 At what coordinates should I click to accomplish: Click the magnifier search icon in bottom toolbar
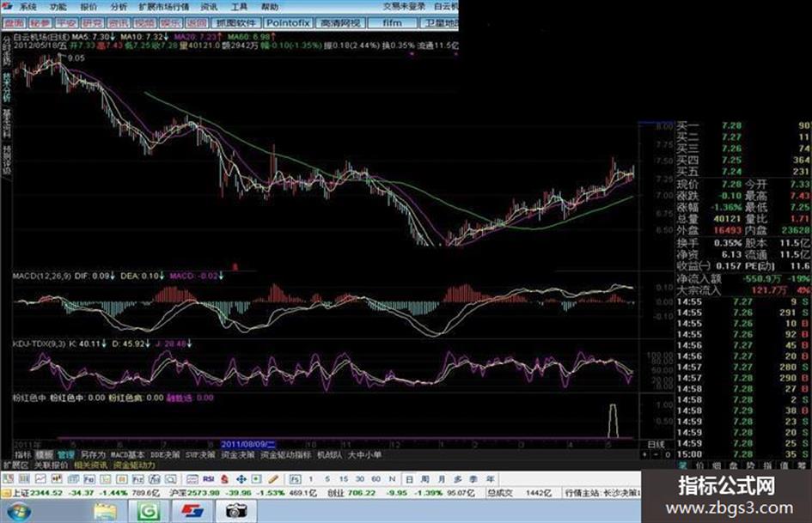pyautogui.click(x=170, y=479)
